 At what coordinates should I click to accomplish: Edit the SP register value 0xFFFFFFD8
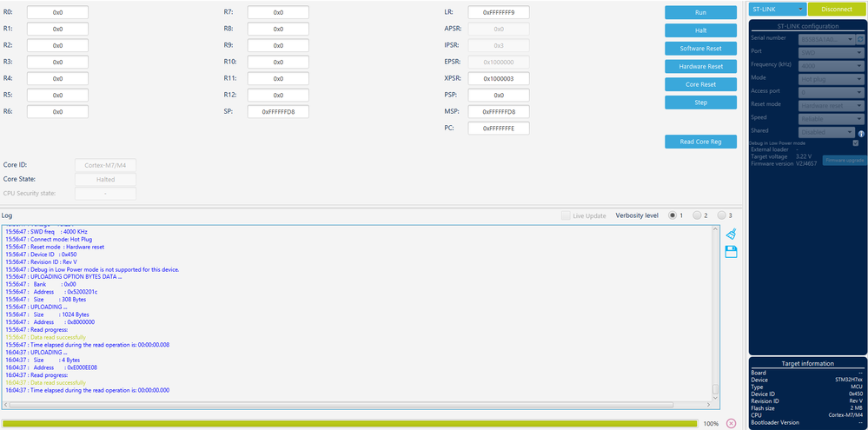point(278,112)
